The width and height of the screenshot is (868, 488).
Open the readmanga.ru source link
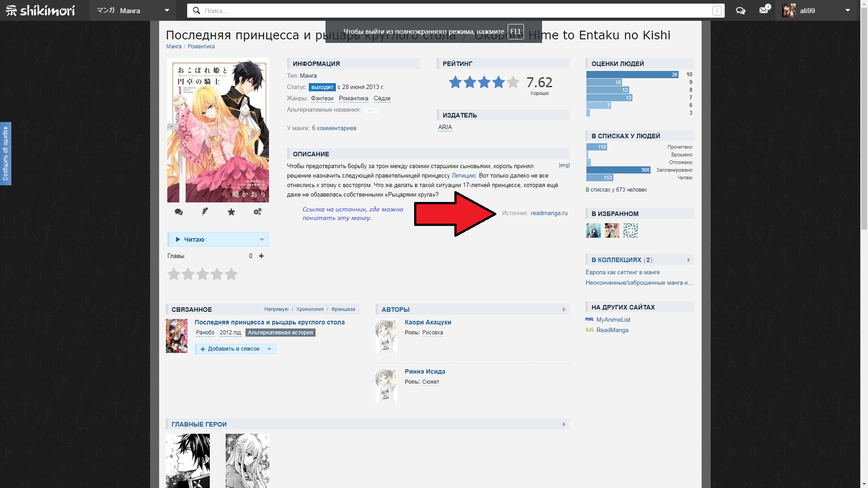click(x=549, y=213)
